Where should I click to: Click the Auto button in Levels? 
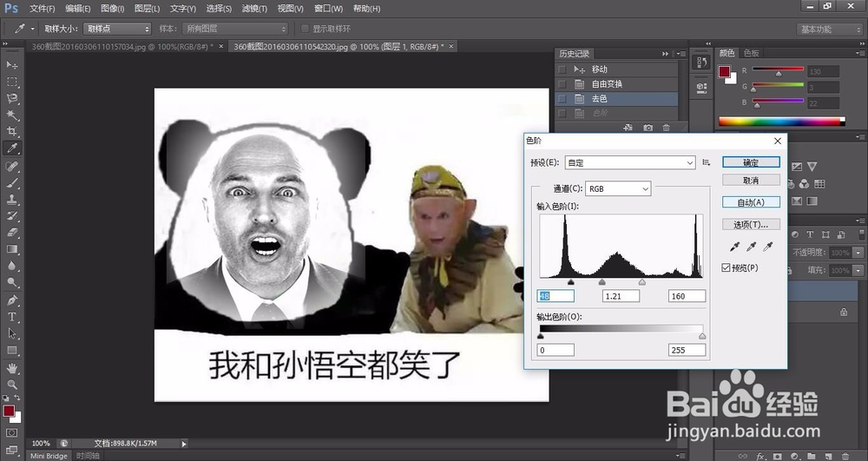tap(751, 202)
